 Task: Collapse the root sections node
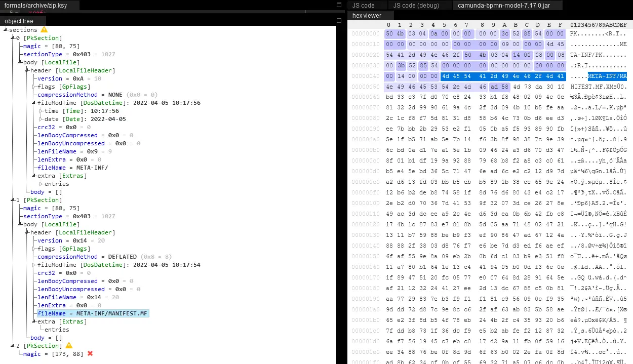(x=6, y=30)
